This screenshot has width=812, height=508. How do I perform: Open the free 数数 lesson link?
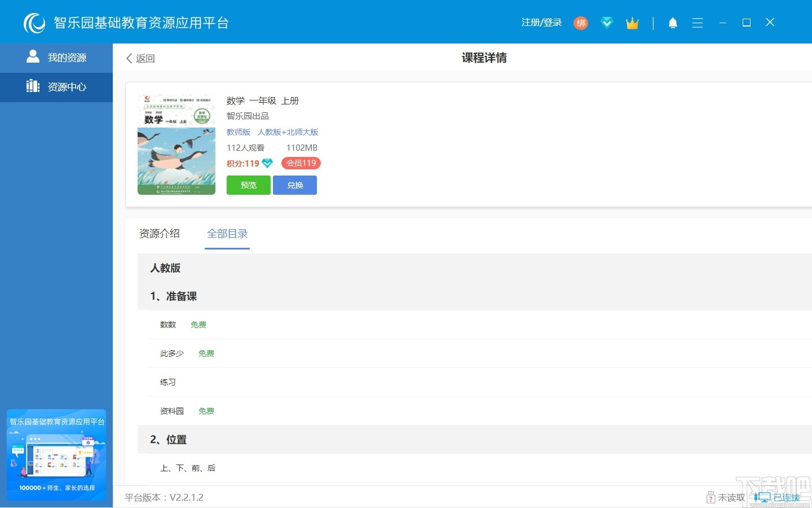click(167, 325)
